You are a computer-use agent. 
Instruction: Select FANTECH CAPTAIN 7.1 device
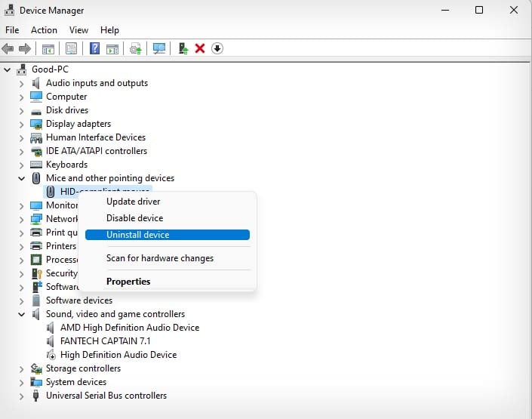pos(105,341)
